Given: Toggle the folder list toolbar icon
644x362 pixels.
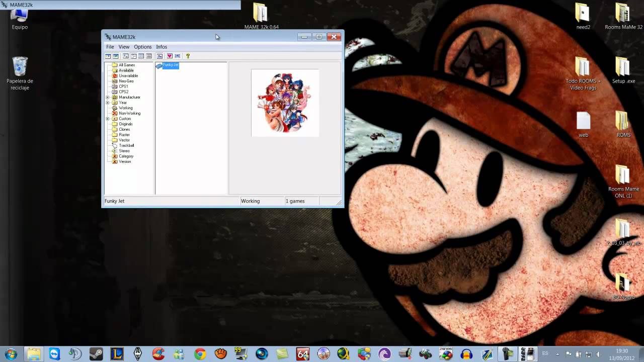Looking at the screenshot, I should [x=108, y=56].
